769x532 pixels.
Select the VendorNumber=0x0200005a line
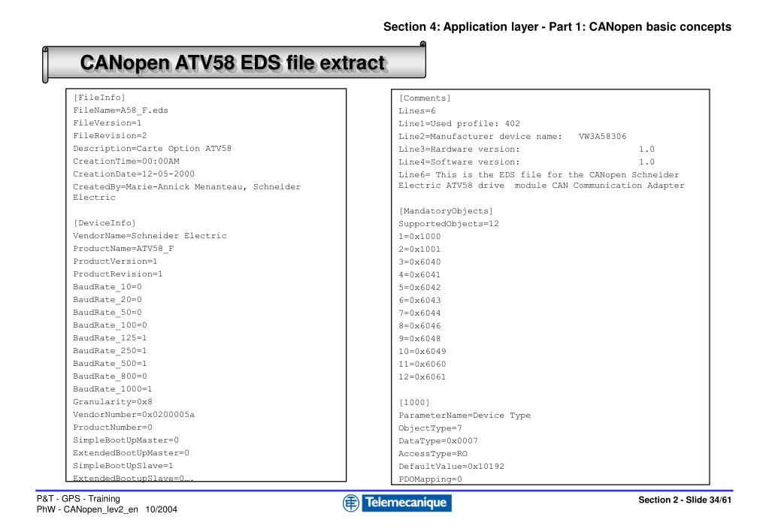[x=134, y=414]
